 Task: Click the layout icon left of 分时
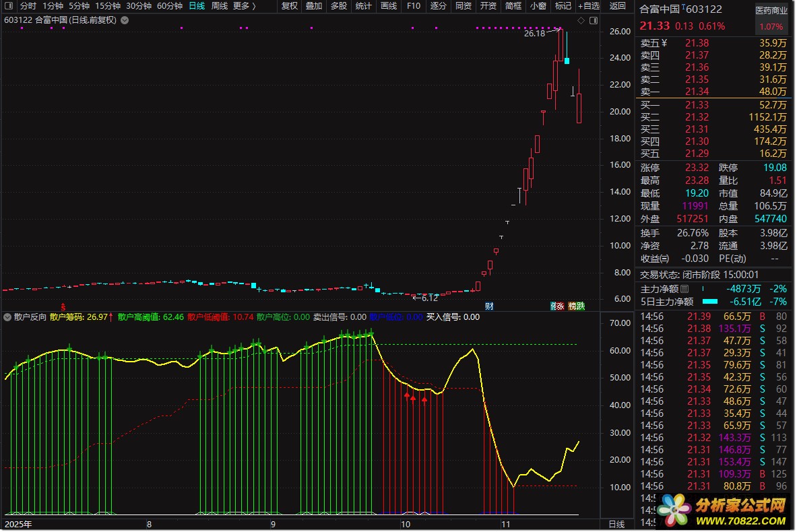9,6
